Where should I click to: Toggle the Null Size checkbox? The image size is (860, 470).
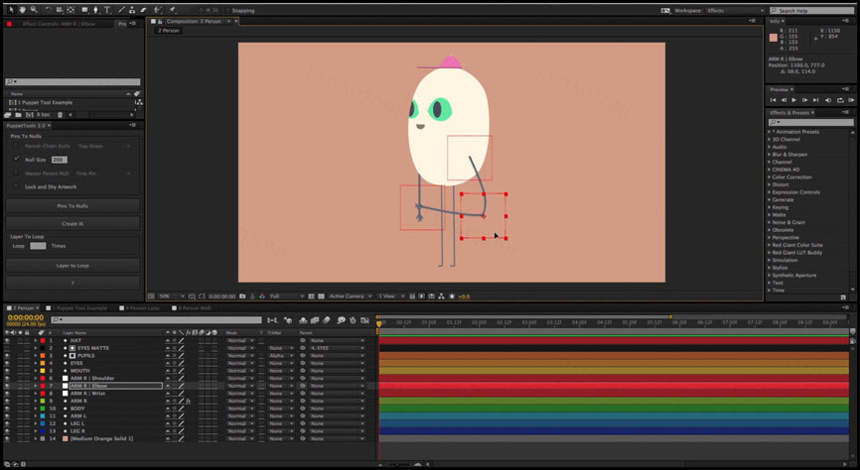[16, 159]
